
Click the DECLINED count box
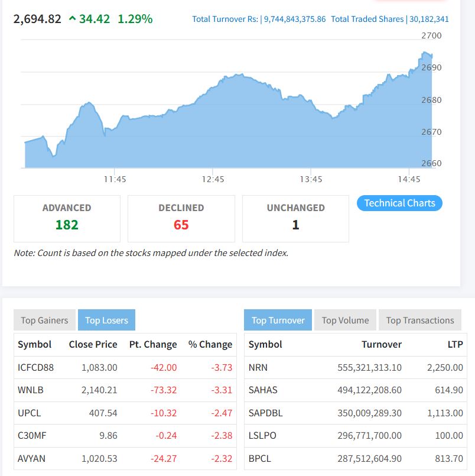click(181, 218)
